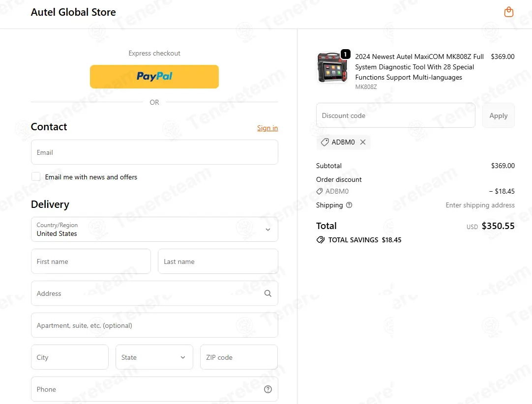Expand the State dropdown
The width and height of the screenshot is (532, 404).
(154, 357)
